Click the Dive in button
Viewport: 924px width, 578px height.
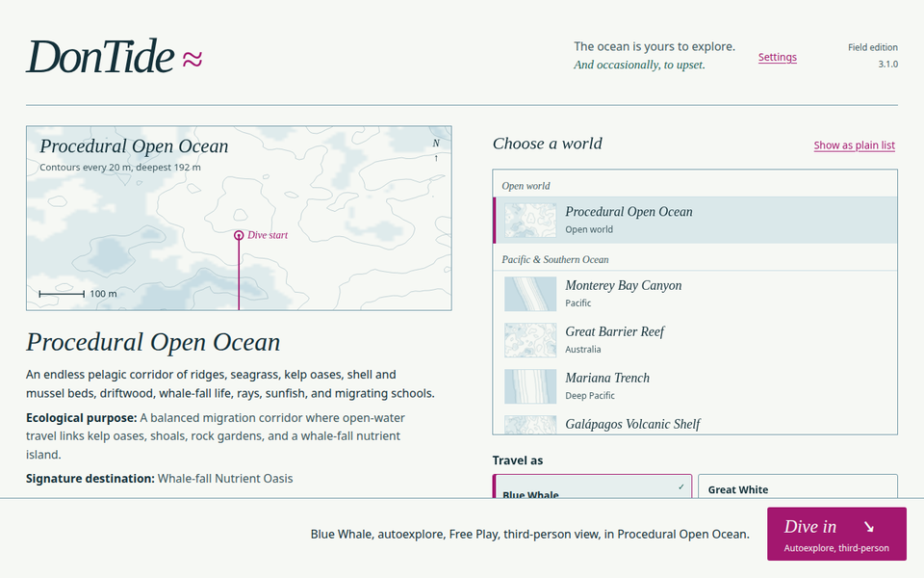[836, 534]
